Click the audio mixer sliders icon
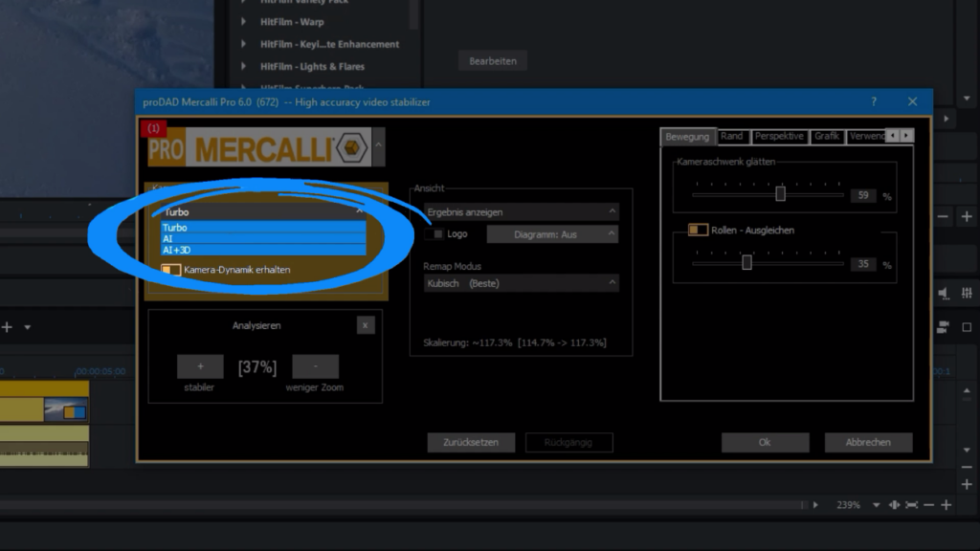Screen dimensions: 980x551 (x=967, y=293)
